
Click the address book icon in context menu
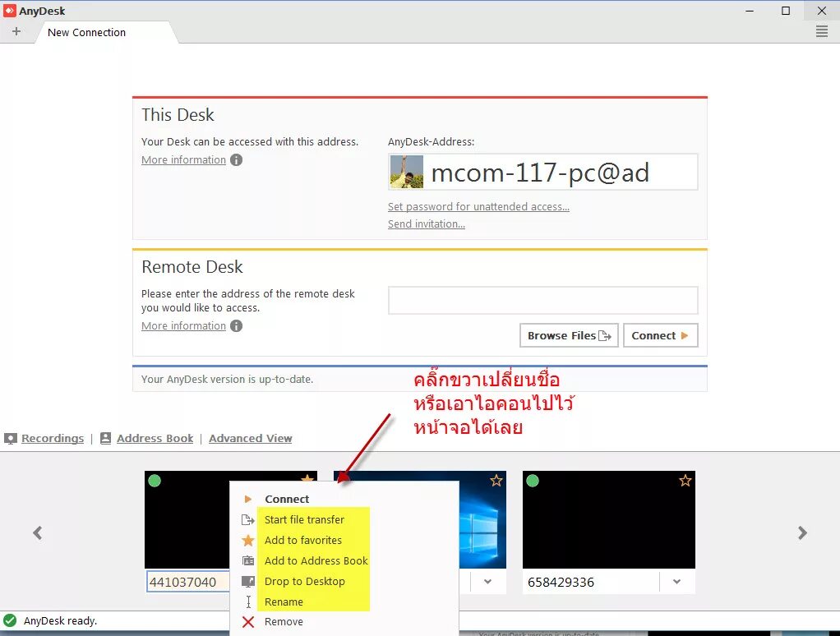248,560
